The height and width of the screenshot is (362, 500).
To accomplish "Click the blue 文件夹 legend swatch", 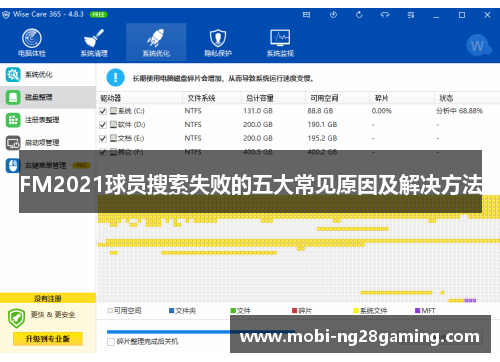I will point(172,311).
